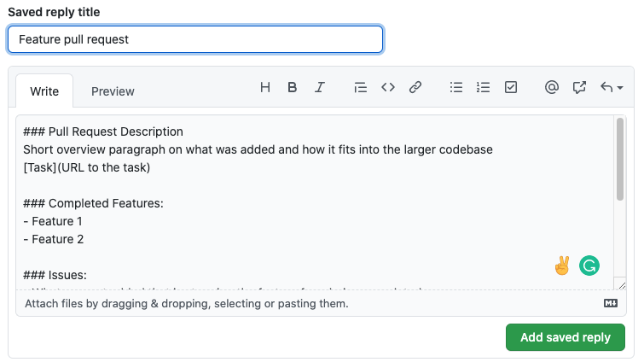The image size is (644, 362).
Task: Insert a numbered list
Action: tap(483, 88)
